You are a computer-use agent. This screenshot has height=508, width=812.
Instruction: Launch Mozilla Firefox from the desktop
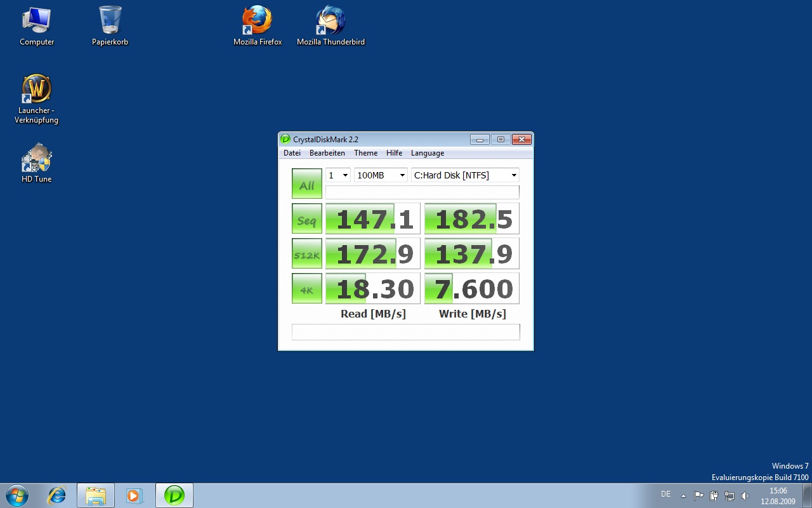258,27
